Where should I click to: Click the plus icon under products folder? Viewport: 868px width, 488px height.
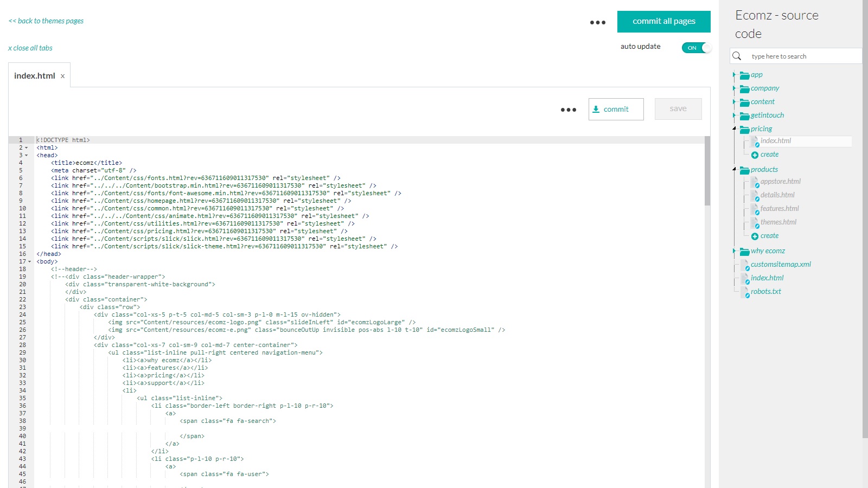coord(755,236)
